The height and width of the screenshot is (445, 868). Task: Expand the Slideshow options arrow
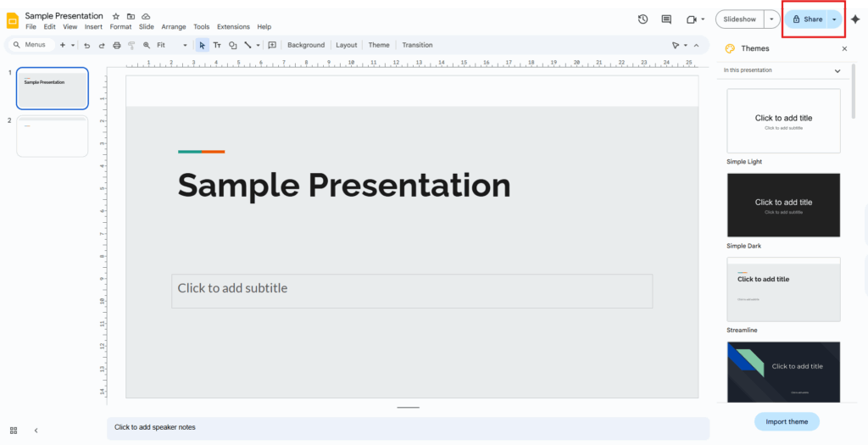(x=771, y=19)
